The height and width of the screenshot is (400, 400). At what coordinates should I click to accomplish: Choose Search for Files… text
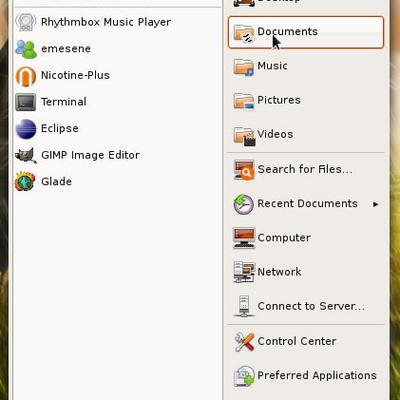coord(305,169)
